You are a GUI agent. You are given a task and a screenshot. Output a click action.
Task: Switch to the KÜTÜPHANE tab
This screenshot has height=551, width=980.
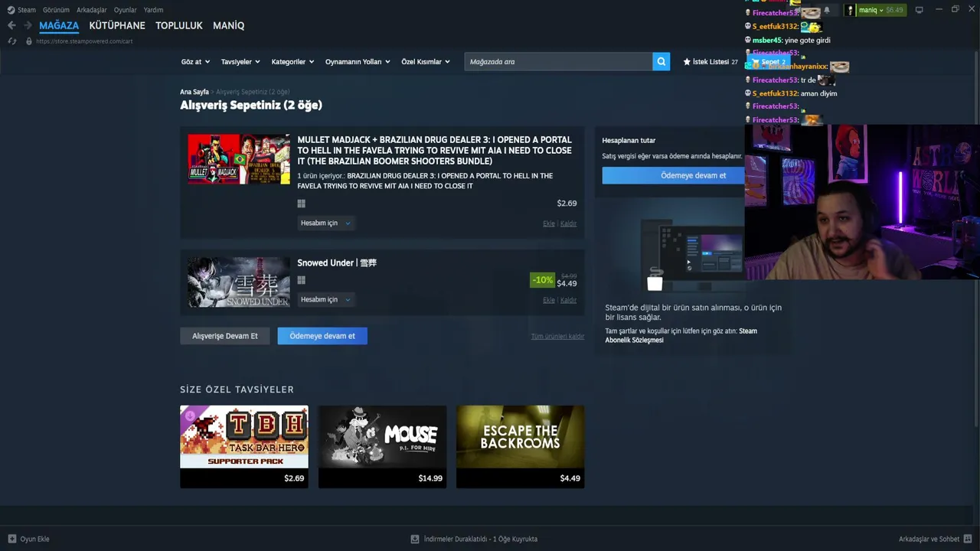pyautogui.click(x=117, y=25)
